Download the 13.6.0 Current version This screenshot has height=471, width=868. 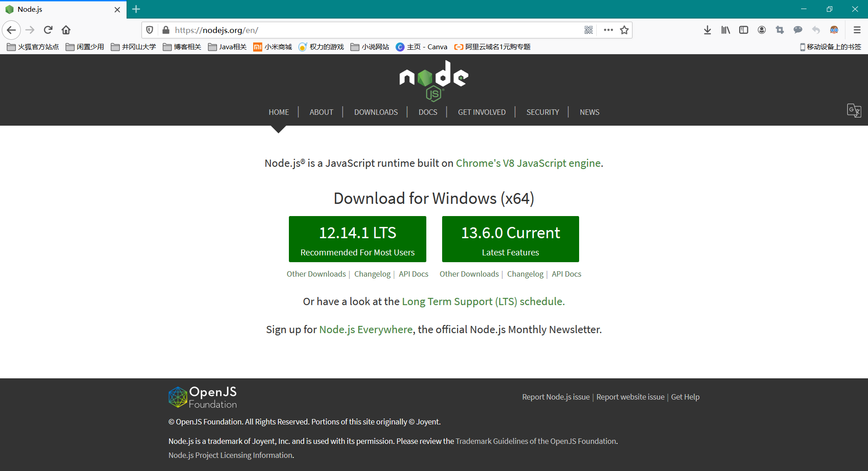pos(510,239)
